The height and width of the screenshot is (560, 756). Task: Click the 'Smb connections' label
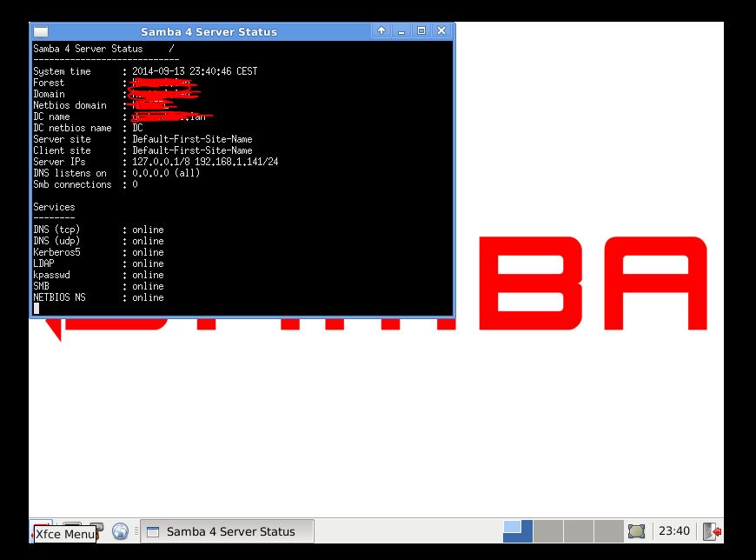(72, 184)
